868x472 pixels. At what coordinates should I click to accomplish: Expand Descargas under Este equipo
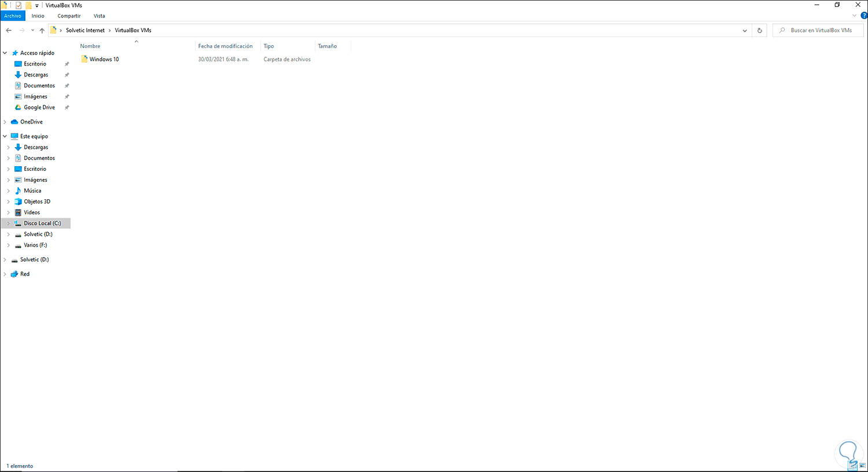click(9, 147)
